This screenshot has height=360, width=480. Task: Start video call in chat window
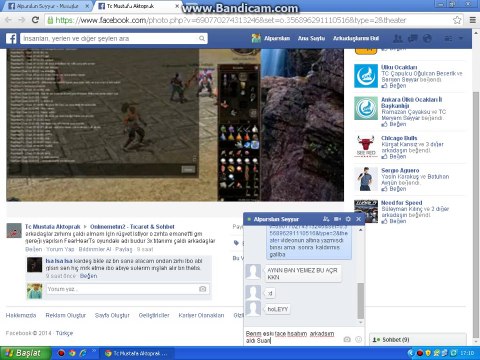click(x=337, y=219)
